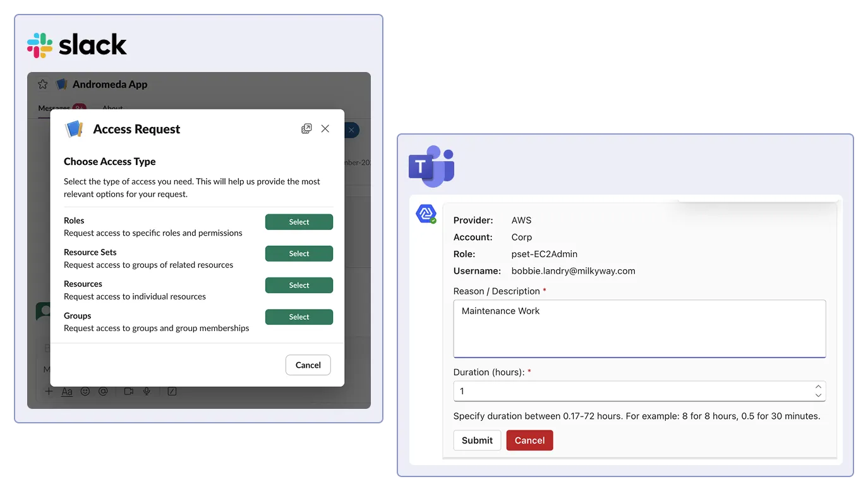Click the @ mention icon in Slack composer
The image size is (868, 491).
point(103,391)
